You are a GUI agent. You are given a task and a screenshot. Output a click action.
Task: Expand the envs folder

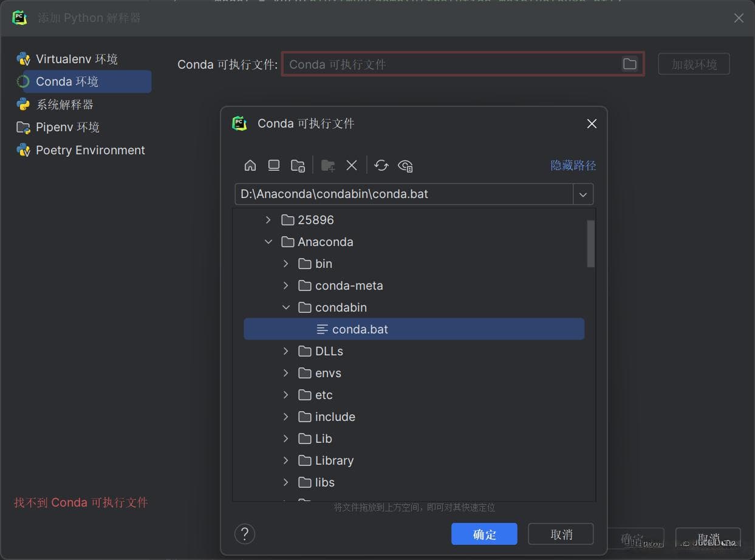[x=286, y=373]
